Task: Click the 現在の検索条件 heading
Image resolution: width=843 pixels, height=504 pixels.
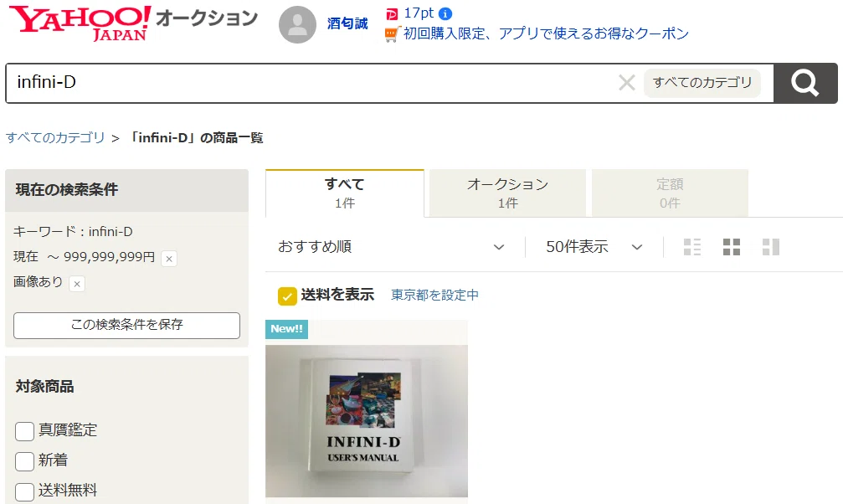Action: tap(67, 190)
